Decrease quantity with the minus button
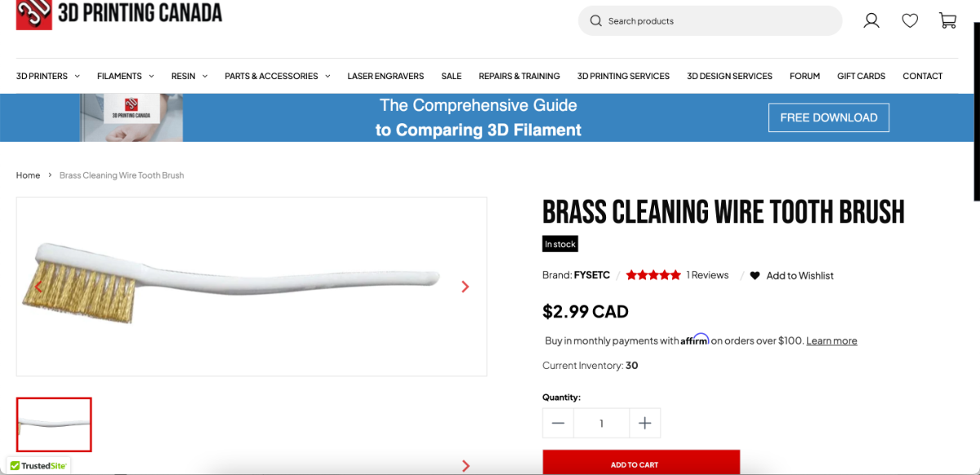980x475 pixels. [x=558, y=423]
